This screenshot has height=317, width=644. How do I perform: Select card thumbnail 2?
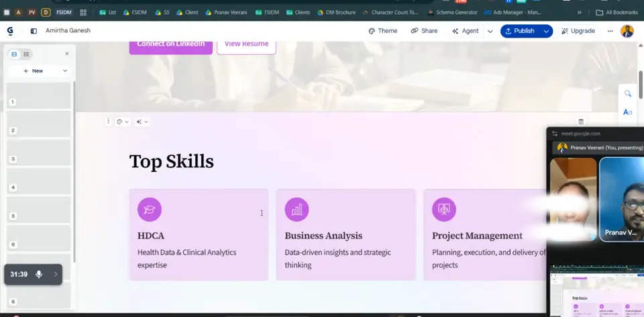39,124
